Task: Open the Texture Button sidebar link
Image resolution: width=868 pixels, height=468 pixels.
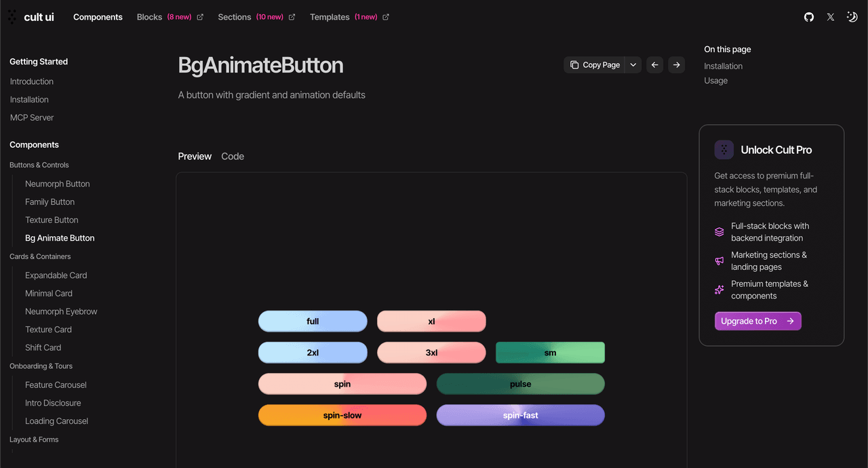Action: pyautogui.click(x=52, y=220)
